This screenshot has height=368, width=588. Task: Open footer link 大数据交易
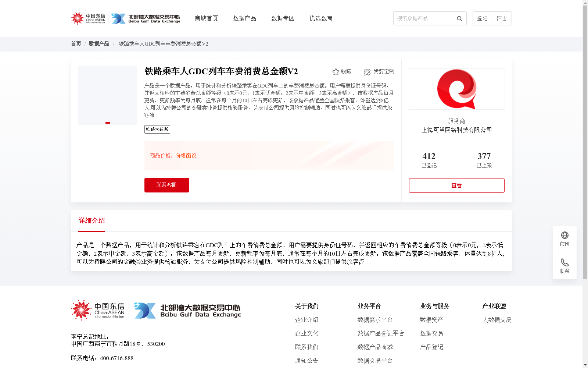(497, 320)
